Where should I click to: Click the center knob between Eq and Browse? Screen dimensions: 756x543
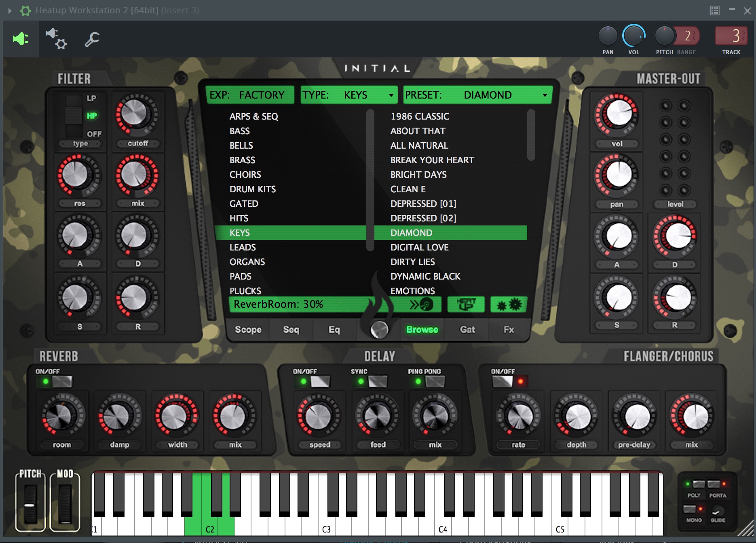click(x=379, y=329)
